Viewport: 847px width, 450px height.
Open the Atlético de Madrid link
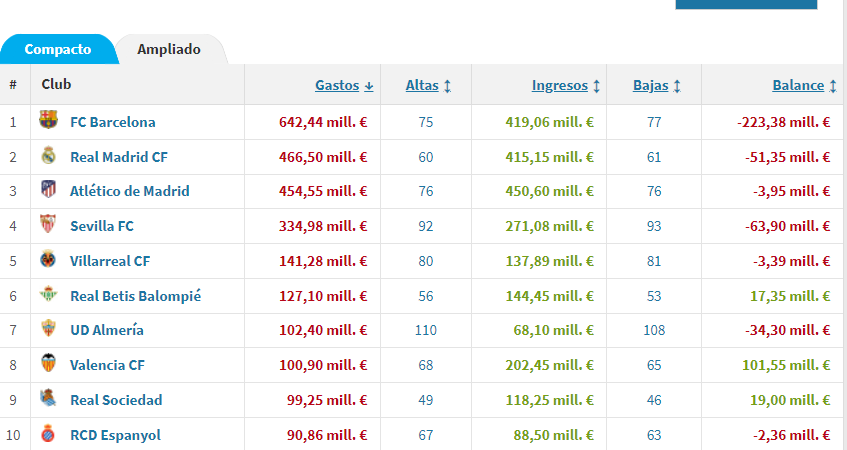(x=130, y=191)
